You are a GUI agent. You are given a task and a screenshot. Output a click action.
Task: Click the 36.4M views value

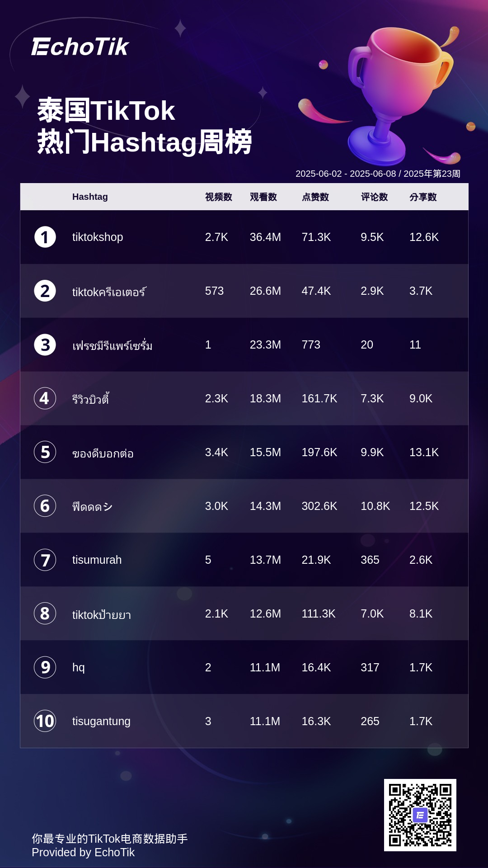click(x=265, y=237)
